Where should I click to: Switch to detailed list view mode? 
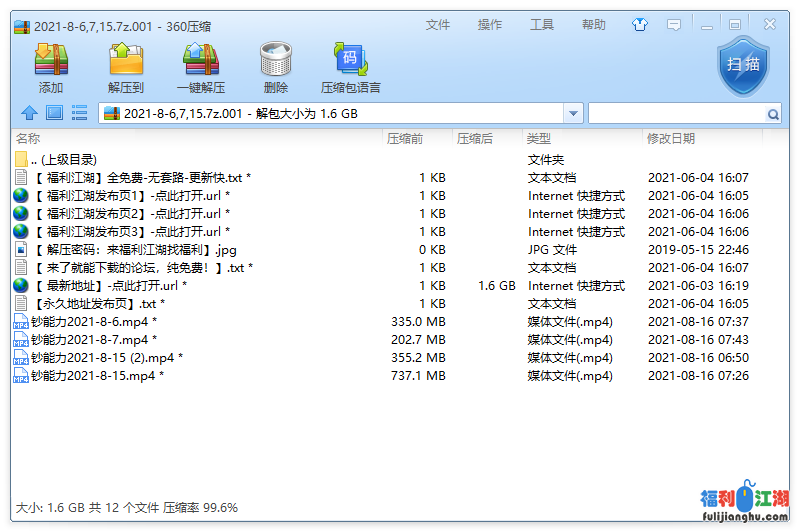(x=79, y=114)
